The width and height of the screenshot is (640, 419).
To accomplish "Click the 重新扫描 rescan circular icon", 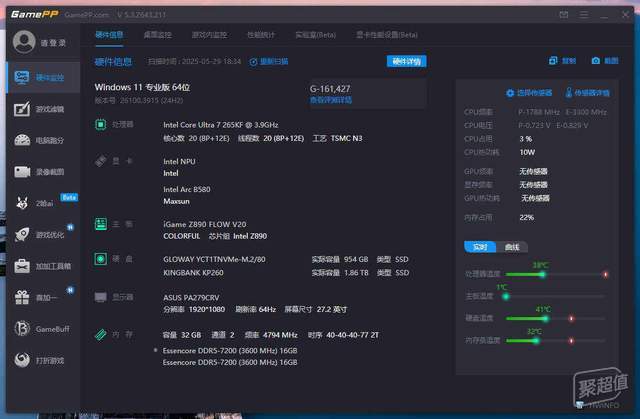I will click(x=253, y=62).
